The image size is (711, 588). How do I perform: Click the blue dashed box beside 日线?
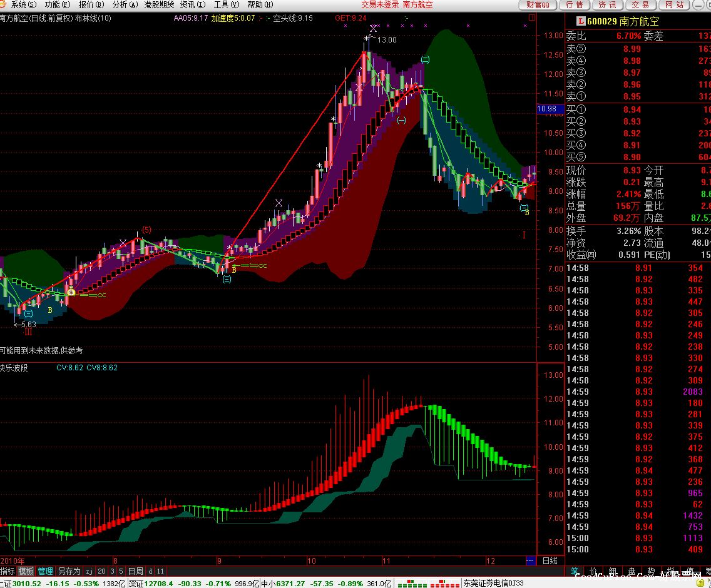530,561
